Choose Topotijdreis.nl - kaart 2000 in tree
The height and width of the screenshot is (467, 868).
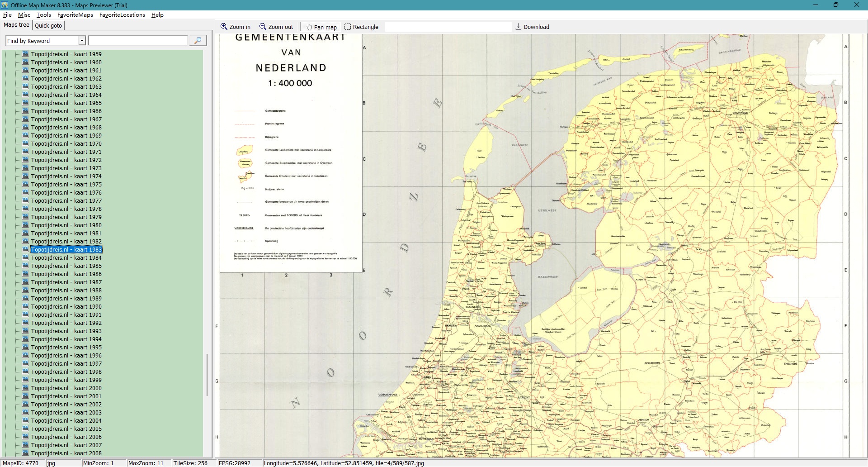(x=66, y=388)
